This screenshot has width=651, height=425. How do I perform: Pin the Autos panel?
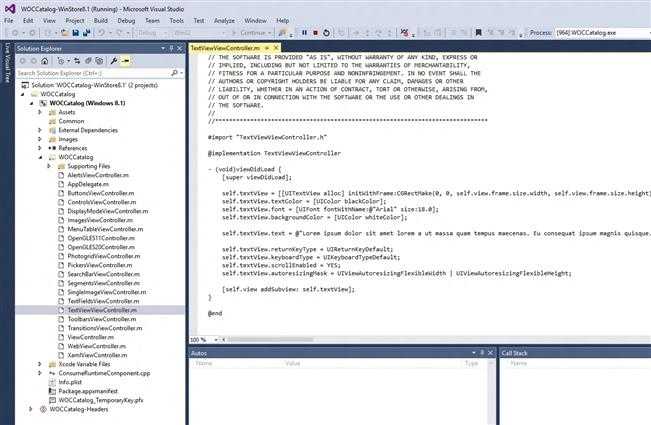[x=482, y=353]
